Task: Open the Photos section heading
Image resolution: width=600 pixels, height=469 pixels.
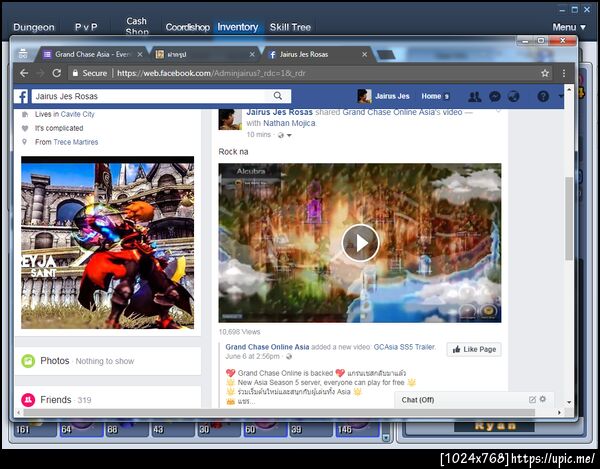Action: click(55, 361)
